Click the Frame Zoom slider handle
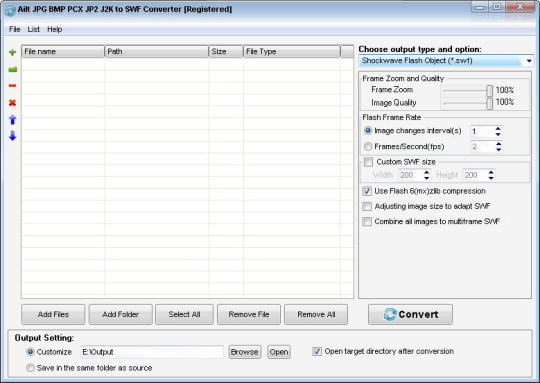Screen dimensions: 540x383 tap(489, 91)
